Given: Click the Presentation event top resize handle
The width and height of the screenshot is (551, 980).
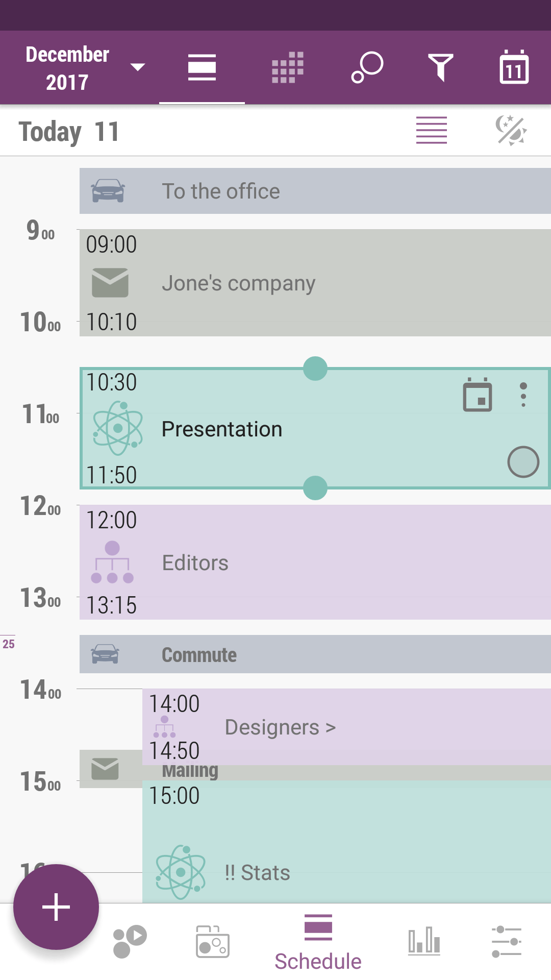Looking at the screenshot, I should 315,369.
